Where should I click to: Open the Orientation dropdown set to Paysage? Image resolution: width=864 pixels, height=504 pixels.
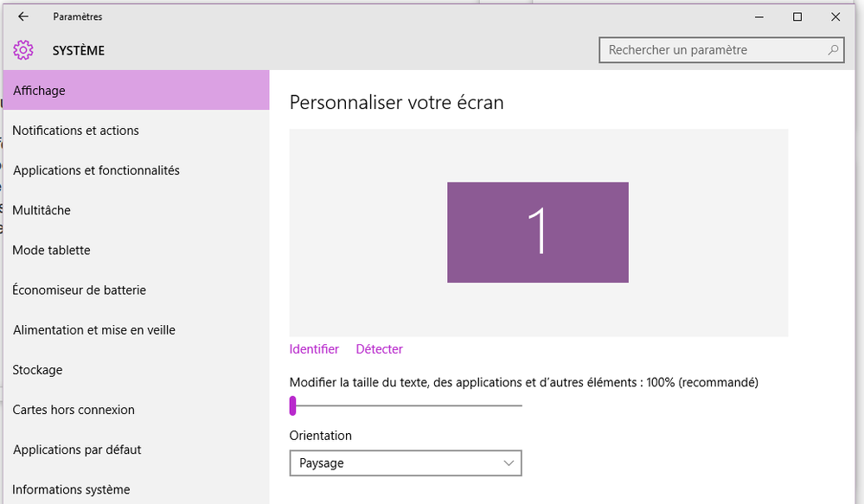coord(405,463)
